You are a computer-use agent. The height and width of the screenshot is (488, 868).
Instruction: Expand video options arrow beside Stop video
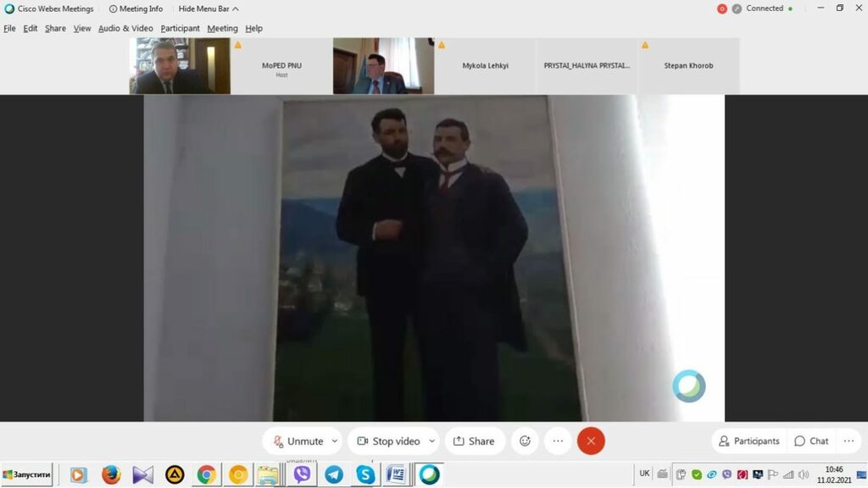431,441
